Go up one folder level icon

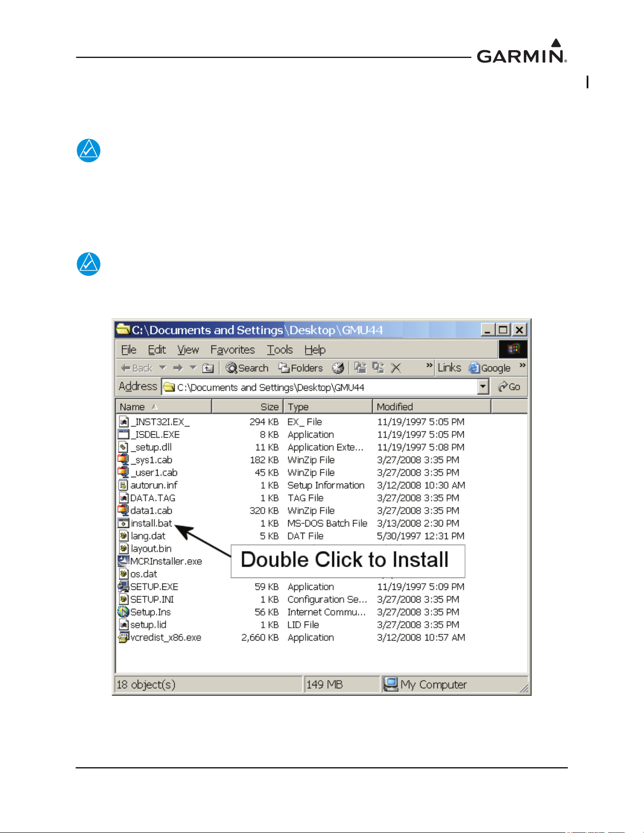coord(208,368)
